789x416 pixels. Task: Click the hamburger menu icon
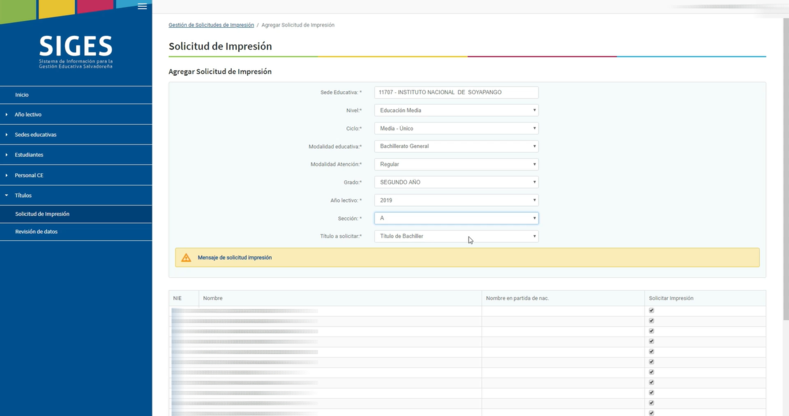click(142, 7)
